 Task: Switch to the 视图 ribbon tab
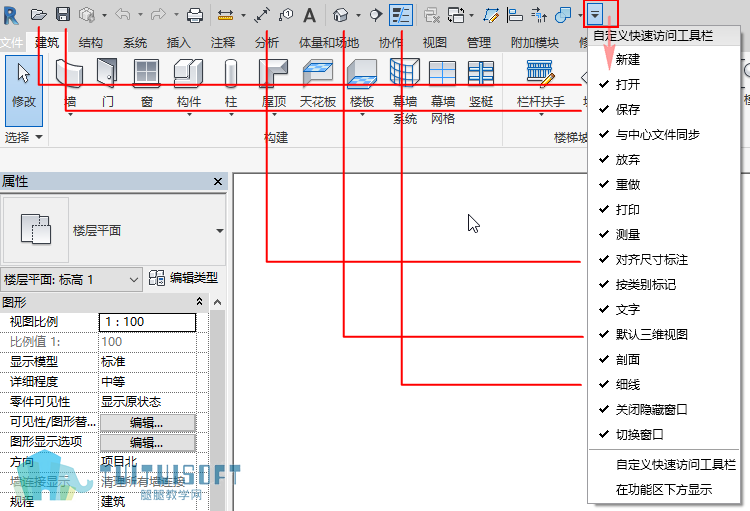pos(434,43)
